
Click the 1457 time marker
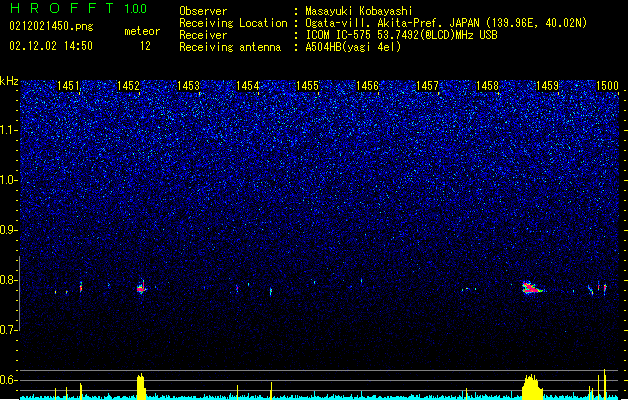tap(428, 86)
